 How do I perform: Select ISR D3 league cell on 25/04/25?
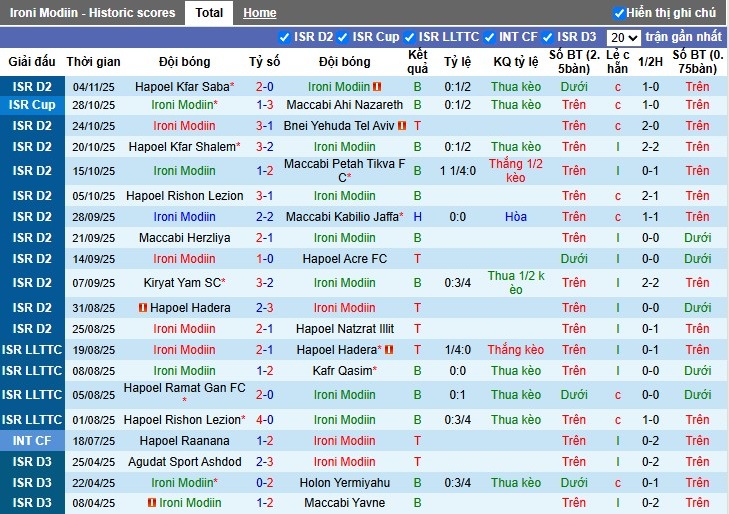pos(32,461)
